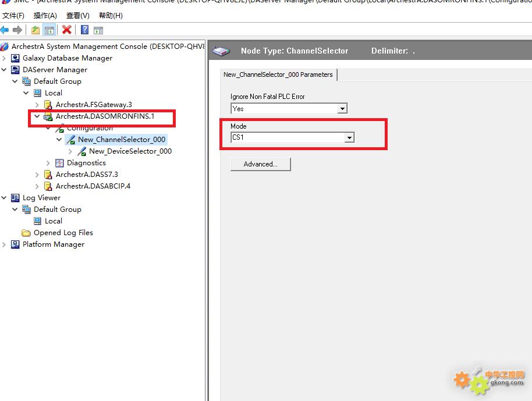Click the Galaxy Database Manager icon
Screen dimensions: 532x401
[x=15, y=58]
